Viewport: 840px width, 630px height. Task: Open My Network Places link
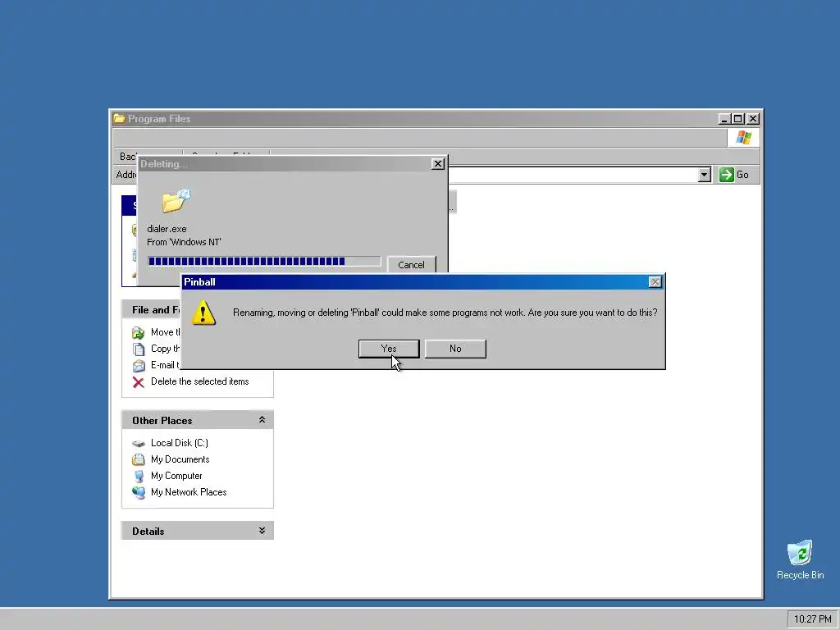click(x=189, y=492)
